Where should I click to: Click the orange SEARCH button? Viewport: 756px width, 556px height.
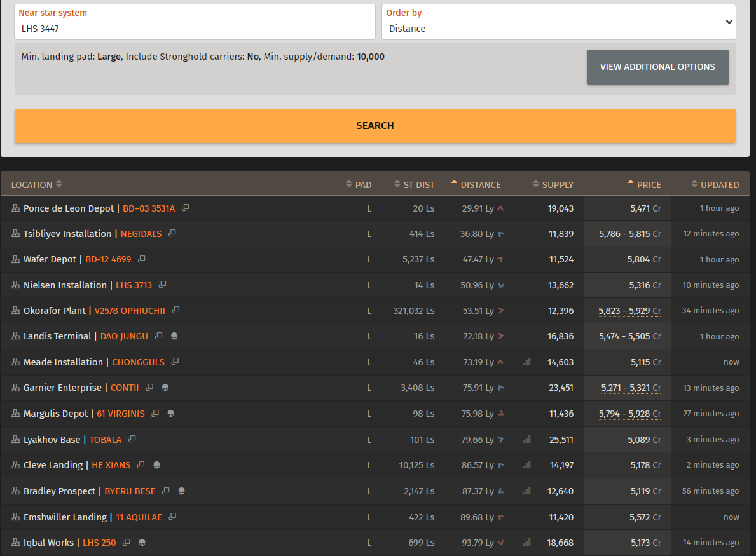375,126
